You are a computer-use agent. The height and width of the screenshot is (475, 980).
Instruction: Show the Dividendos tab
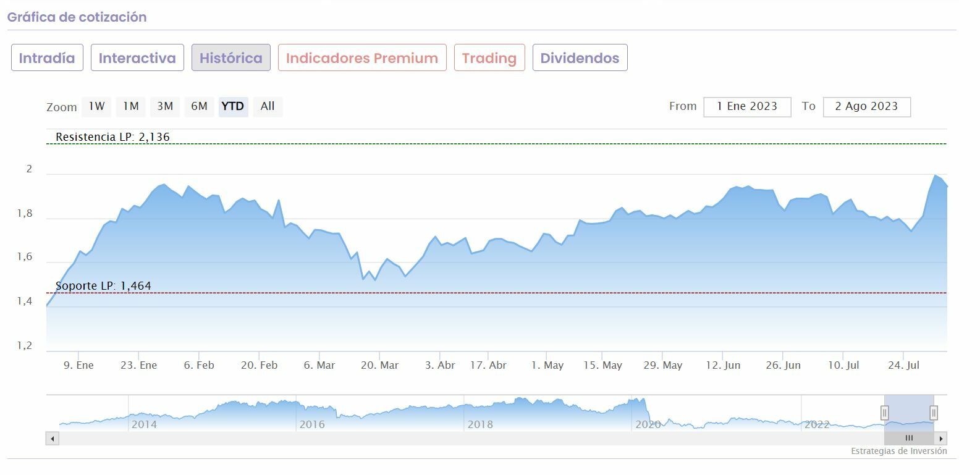[580, 58]
